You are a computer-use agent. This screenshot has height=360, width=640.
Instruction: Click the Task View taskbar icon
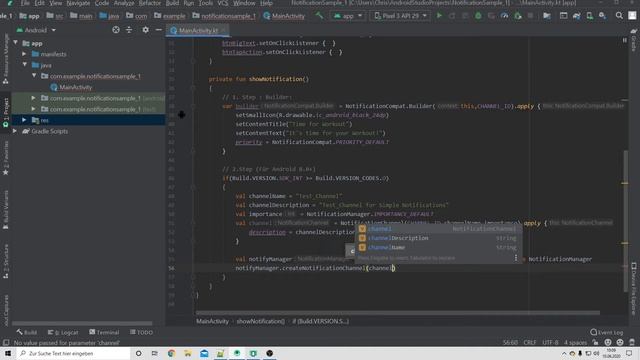155,353
